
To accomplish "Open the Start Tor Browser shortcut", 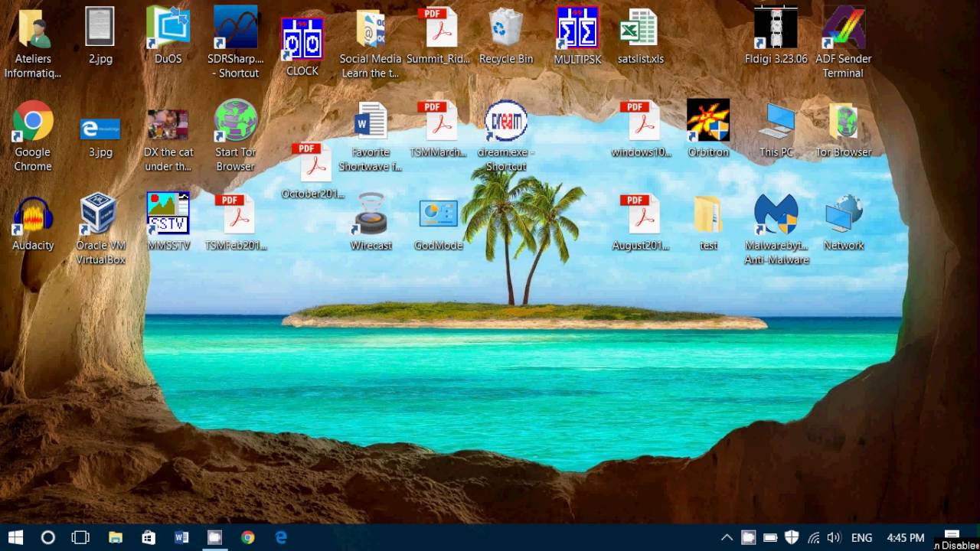I will click(x=236, y=121).
